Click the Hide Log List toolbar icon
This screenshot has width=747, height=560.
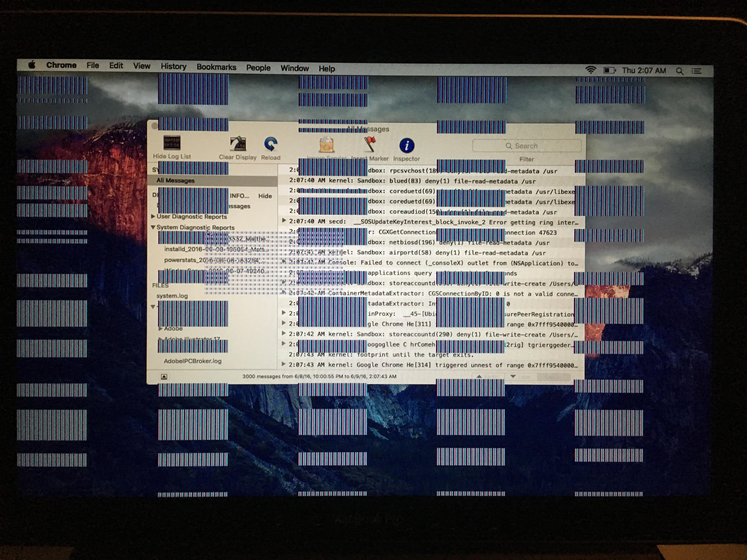[172, 143]
